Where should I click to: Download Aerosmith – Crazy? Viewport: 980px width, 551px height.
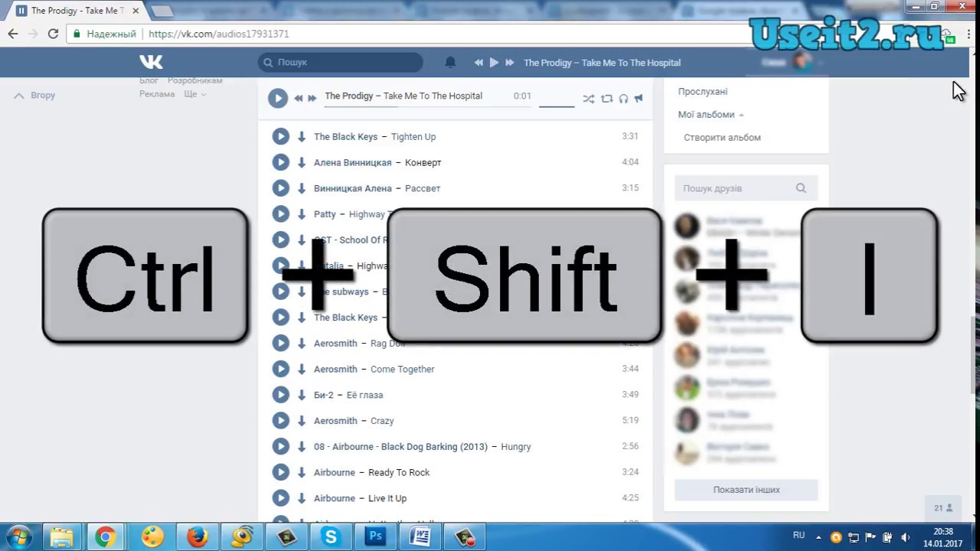pos(301,421)
